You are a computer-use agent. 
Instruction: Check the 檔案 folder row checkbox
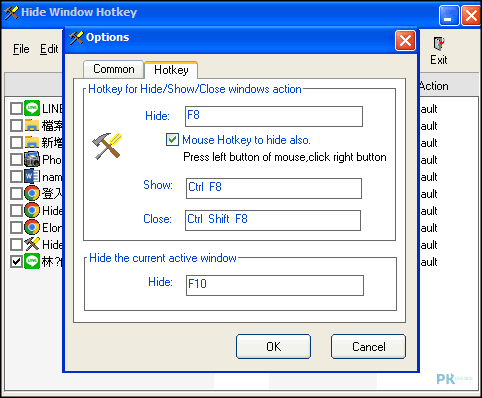16,125
